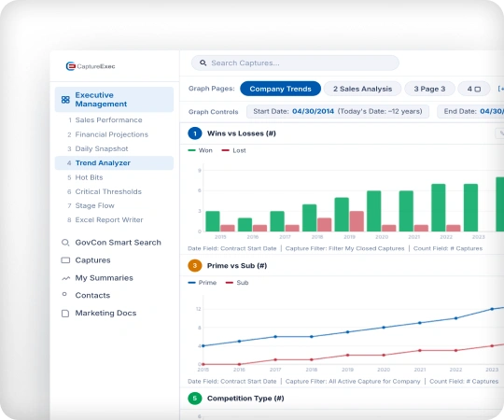Image resolution: width=504 pixels, height=420 pixels.
Task: Open Financial Projections page
Action: [x=111, y=134]
